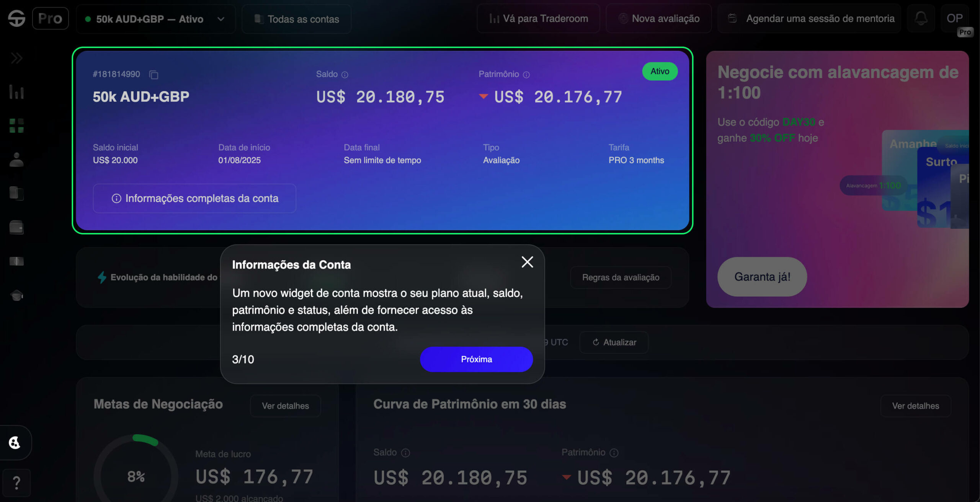980x502 pixels.
Task: Click the Próxima button in tour
Action: coord(476,359)
